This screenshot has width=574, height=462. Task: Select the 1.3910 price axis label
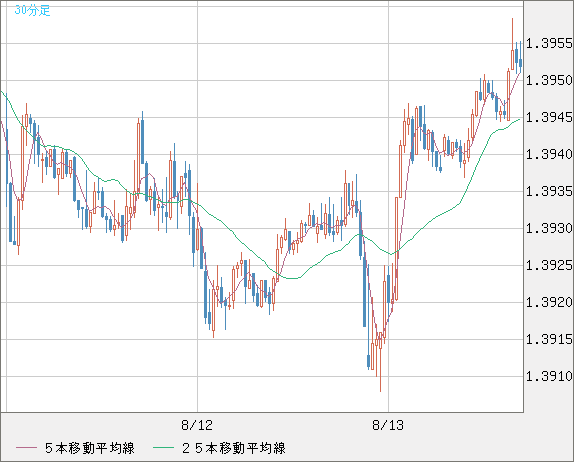[549, 376]
